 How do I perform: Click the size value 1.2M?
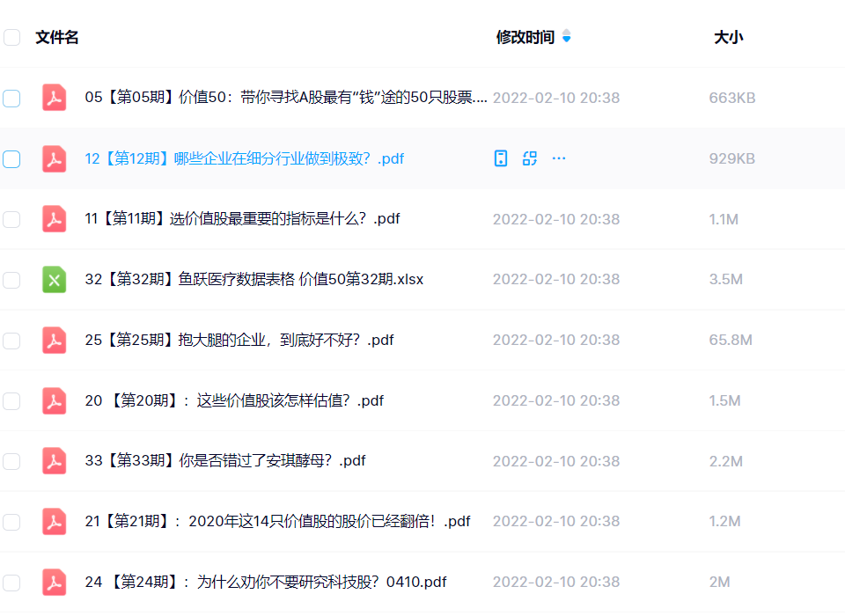tap(724, 522)
